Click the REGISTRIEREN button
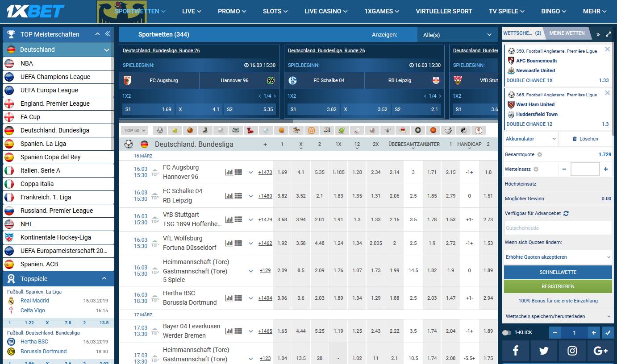617x364 pixels. click(558, 286)
